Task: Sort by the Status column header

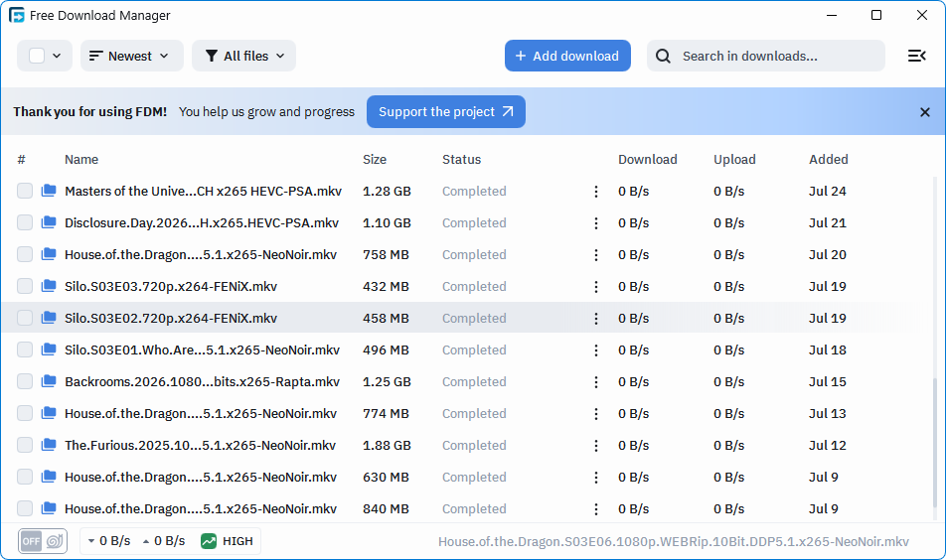Action: coord(461,159)
